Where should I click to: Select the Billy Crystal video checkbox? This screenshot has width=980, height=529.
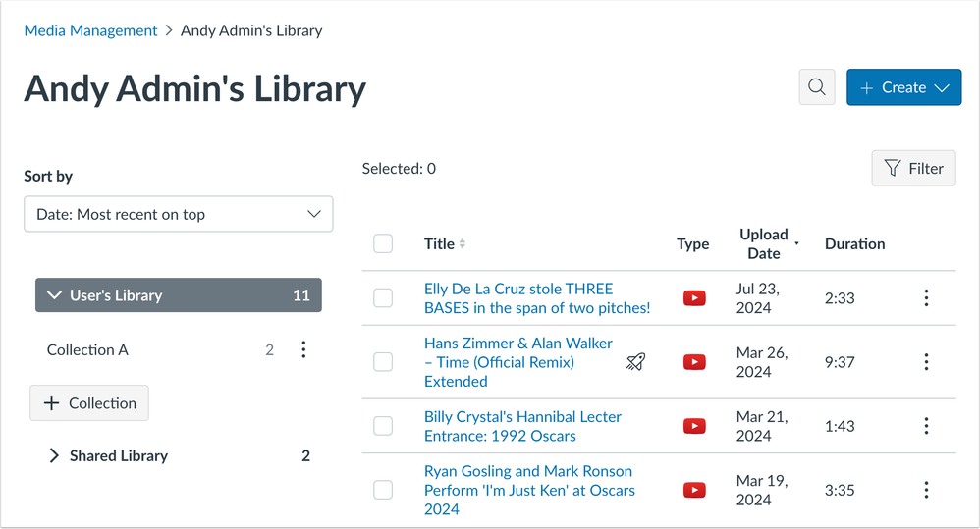point(383,426)
